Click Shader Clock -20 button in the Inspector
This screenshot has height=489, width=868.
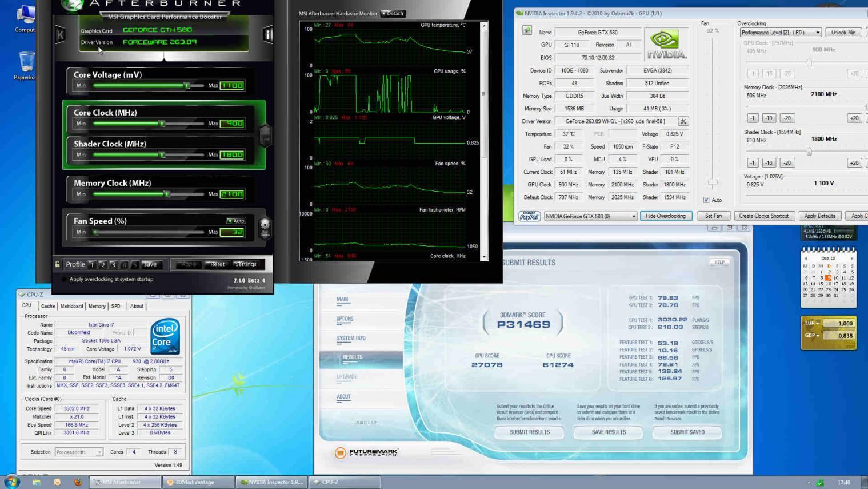click(787, 162)
